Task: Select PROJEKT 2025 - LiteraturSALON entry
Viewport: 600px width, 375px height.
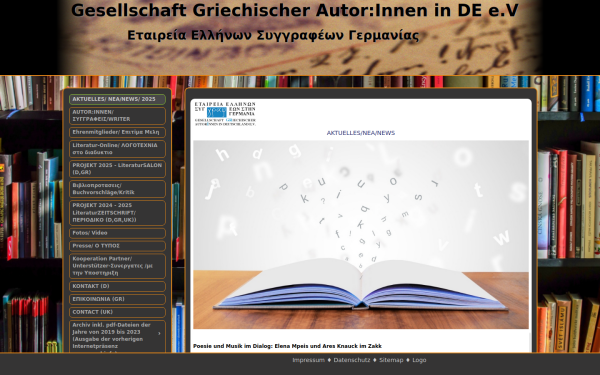Action: 117,169
